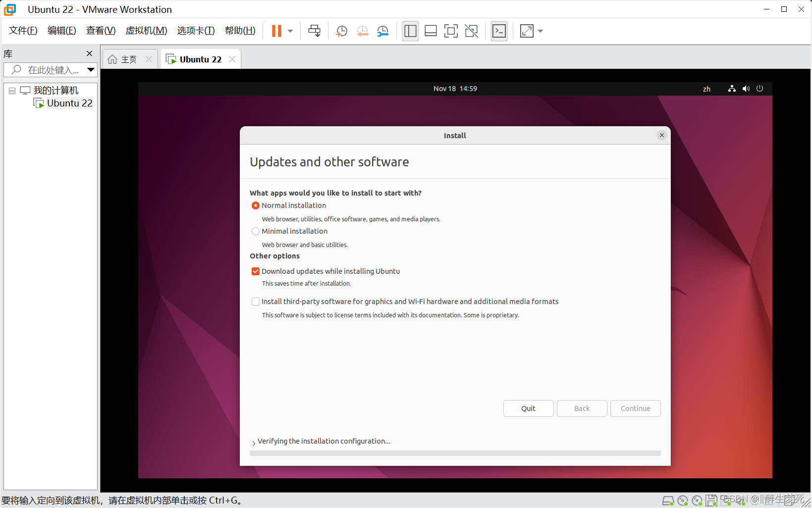Suspend the virtual machine using pause icon
Image resolution: width=812 pixels, height=508 pixels.
276,31
